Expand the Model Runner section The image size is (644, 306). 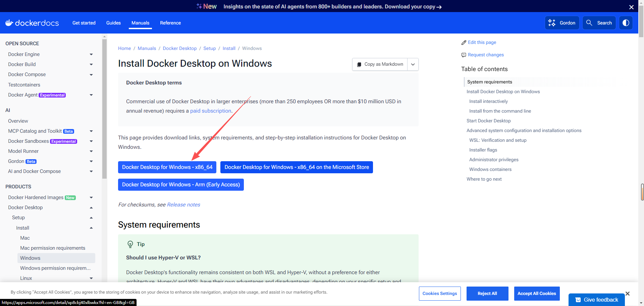91,151
